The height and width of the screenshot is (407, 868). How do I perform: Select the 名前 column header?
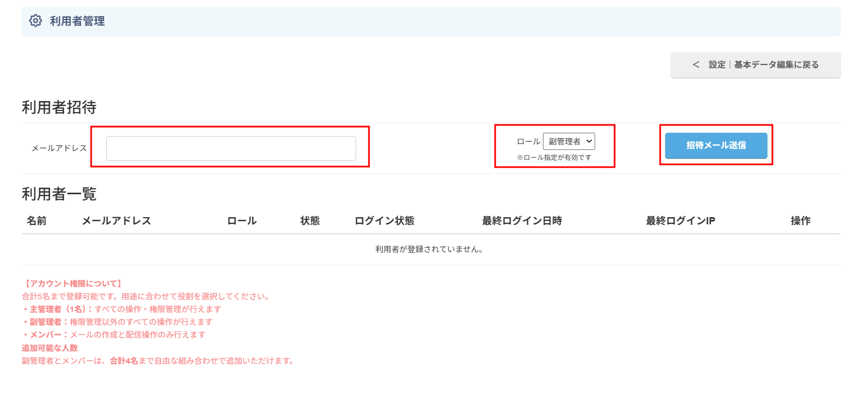pos(37,221)
